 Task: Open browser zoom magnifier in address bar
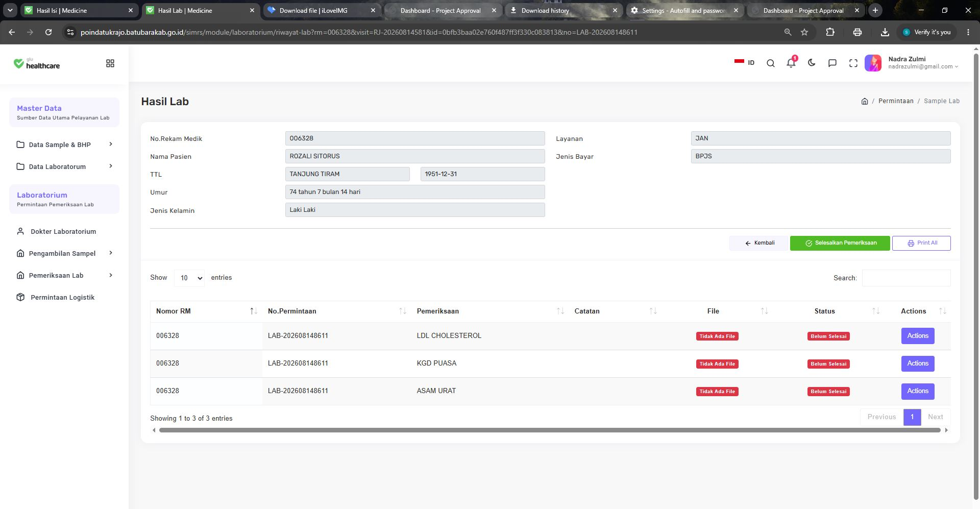pos(788,32)
